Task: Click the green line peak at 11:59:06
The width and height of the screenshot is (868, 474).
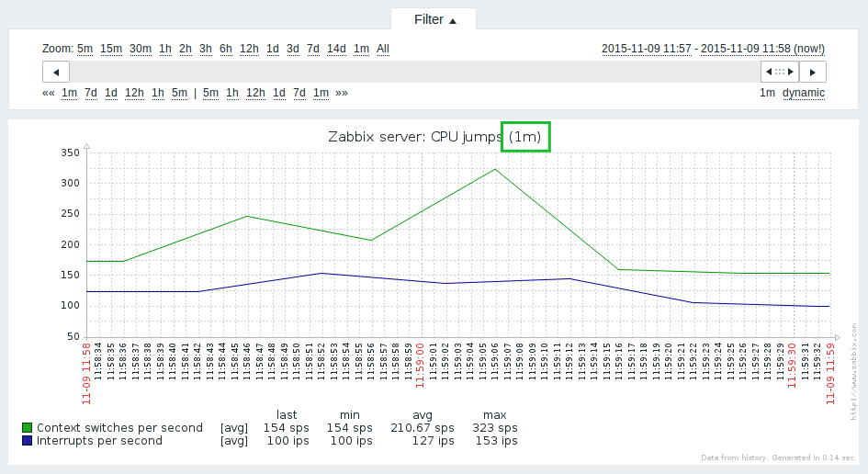Action: pyautogui.click(x=495, y=169)
